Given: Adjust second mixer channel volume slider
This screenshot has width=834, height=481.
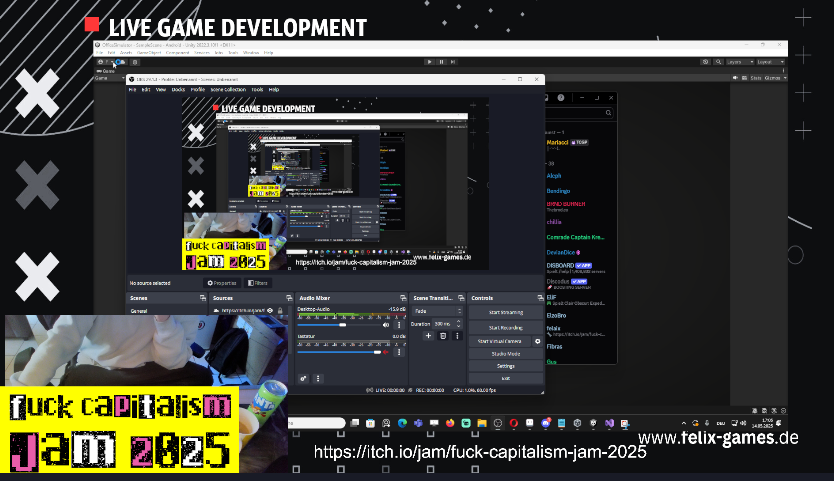Looking at the screenshot, I should tap(340, 352).
